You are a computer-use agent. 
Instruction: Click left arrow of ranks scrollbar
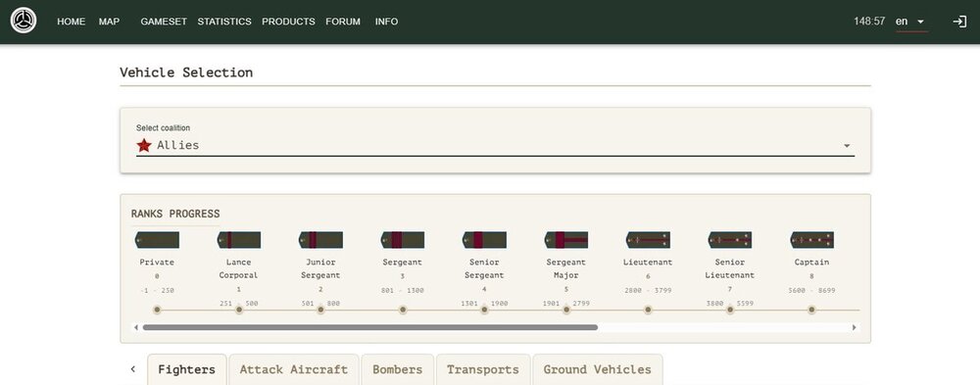[x=136, y=327]
